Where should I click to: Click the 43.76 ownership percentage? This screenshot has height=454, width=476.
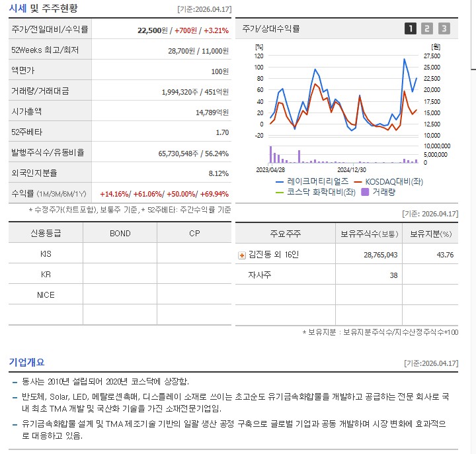point(445,255)
